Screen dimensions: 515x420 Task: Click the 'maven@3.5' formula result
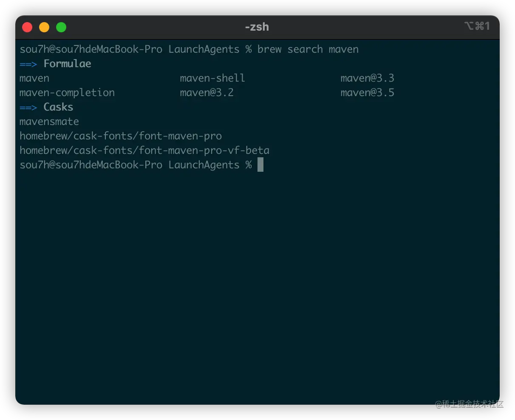(x=368, y=93)
